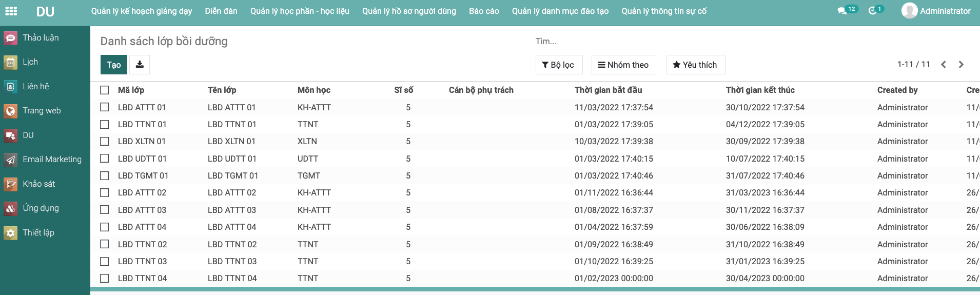This screenshot has height=295, width=980.
Task: Check the LBD TTNT 04 row checkbox
Action: click(x=105, y=278)
